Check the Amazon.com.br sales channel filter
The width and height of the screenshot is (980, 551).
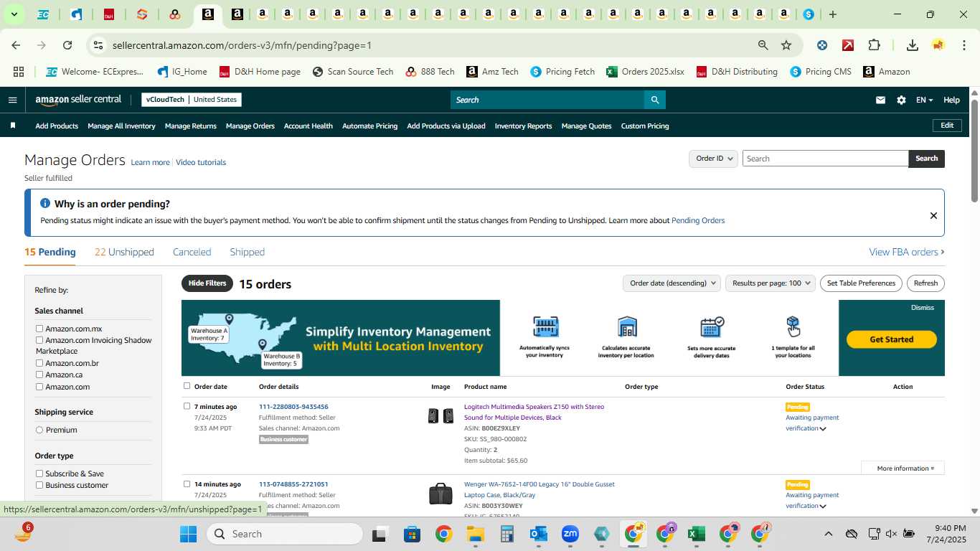[x=39, y=363]
